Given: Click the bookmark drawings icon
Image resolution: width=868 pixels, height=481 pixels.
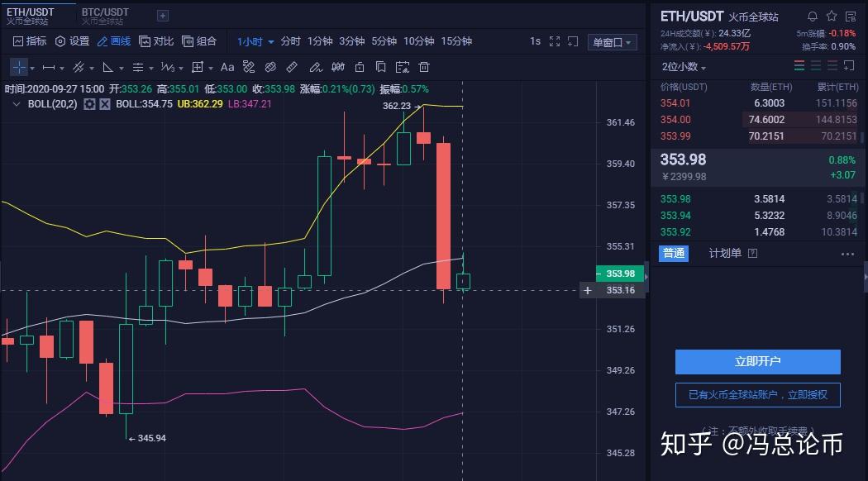Looking at the screenshot, I should pyautogui.click(x=381, y=68).
